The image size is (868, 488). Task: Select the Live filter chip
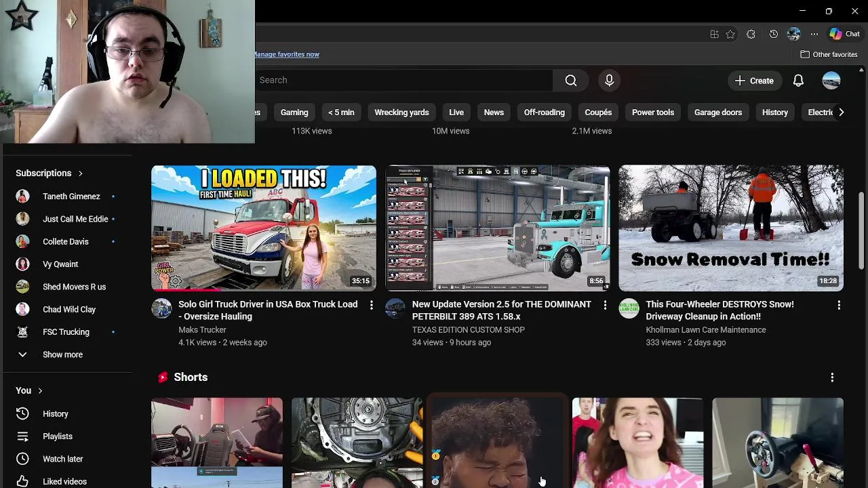(456, 113)
